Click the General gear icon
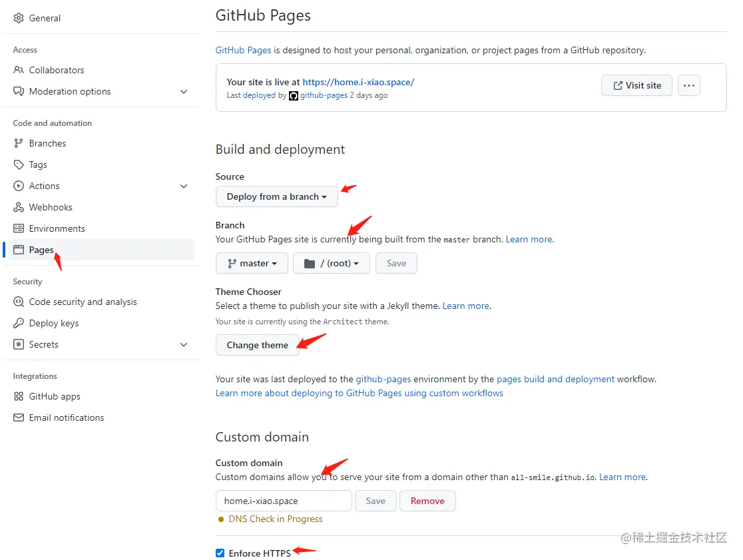743x560 pixels. (19, 18)
